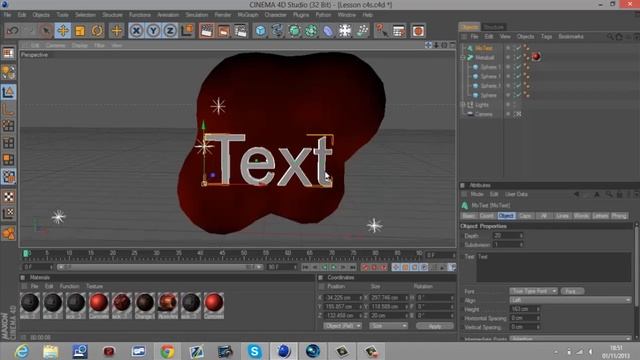Screen dimensions: 640x360
Task: Open the Simulation menu
Action: 196,15
